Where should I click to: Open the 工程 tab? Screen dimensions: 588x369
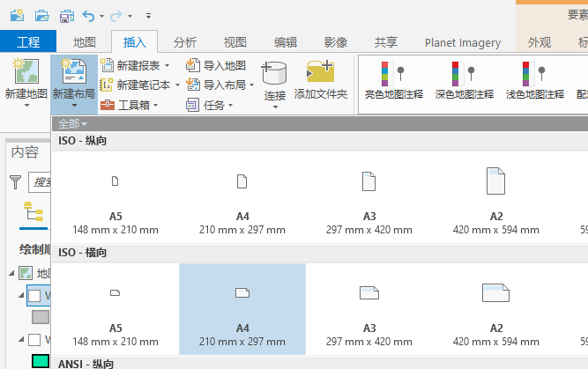click(28, 41)
